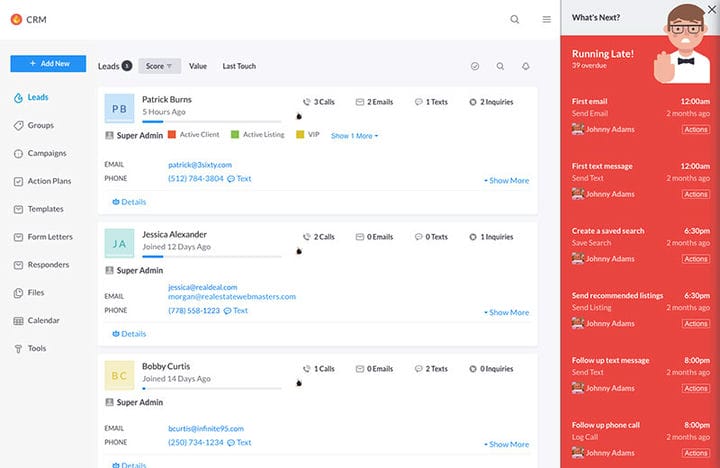The height and width of the screenshot is (468, 720).
Task: Open the Score sort dropdown
Action: tap(159, 66)
